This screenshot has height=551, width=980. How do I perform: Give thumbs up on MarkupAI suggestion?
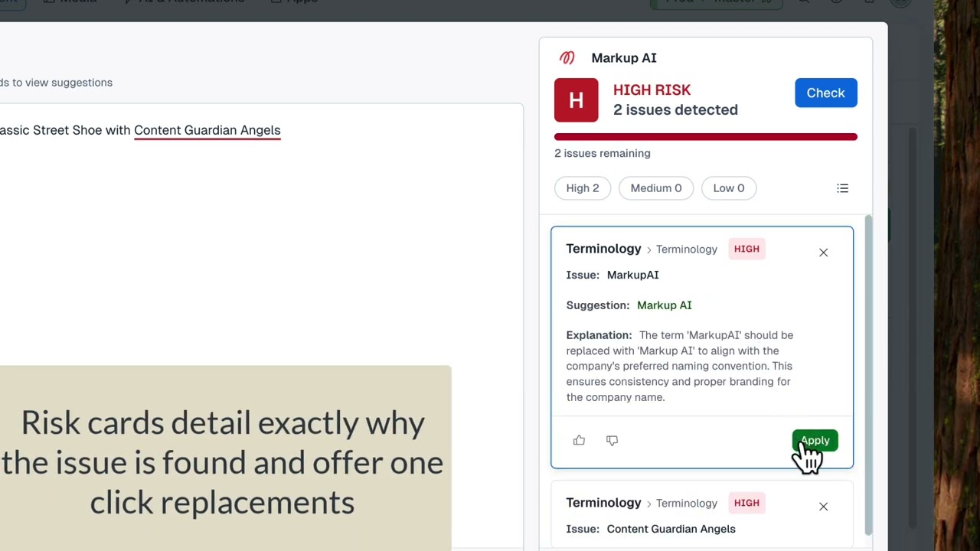pyautogui.click(x=579, y=440)
